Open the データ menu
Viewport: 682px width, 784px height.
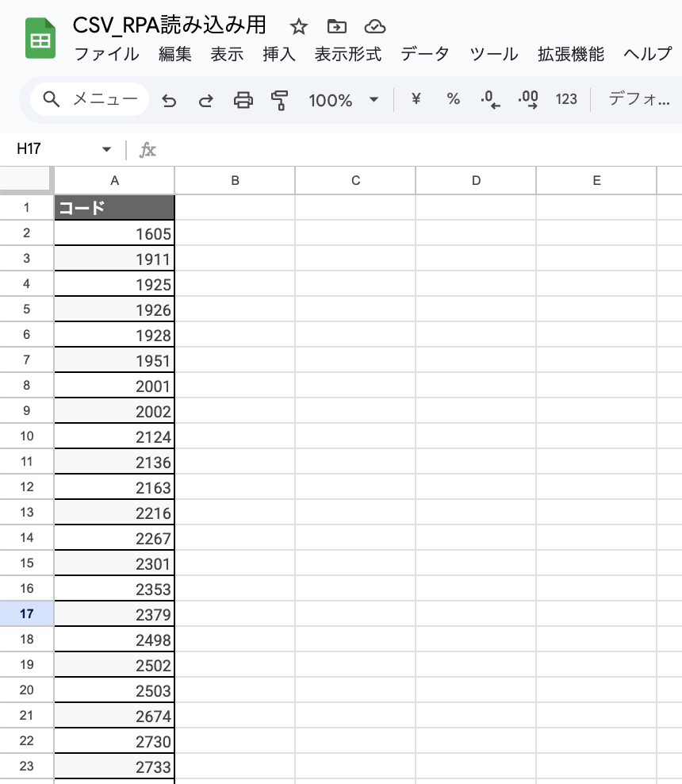[424, 54]
